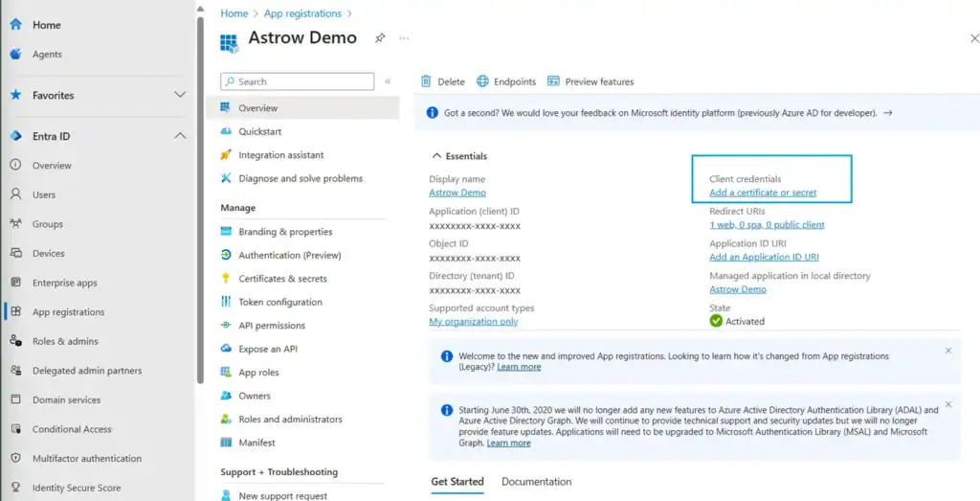This screenshot has width=980, height=501.
Task: Click Add an Application ID URI
Action: (x=765, y=257)
